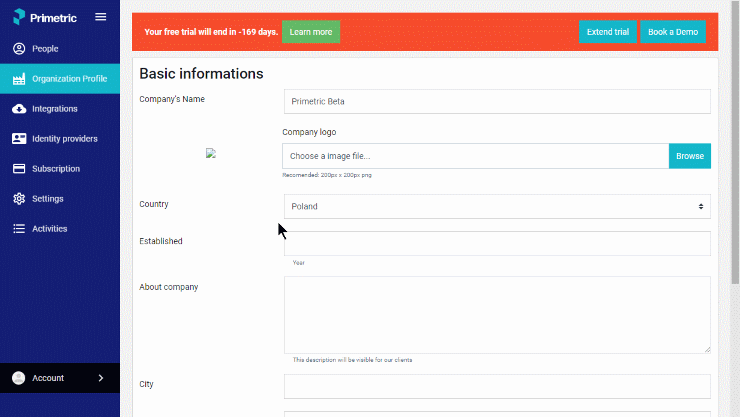Click the Primetric logo icon

pyautogui.click(x=19, y=17)
